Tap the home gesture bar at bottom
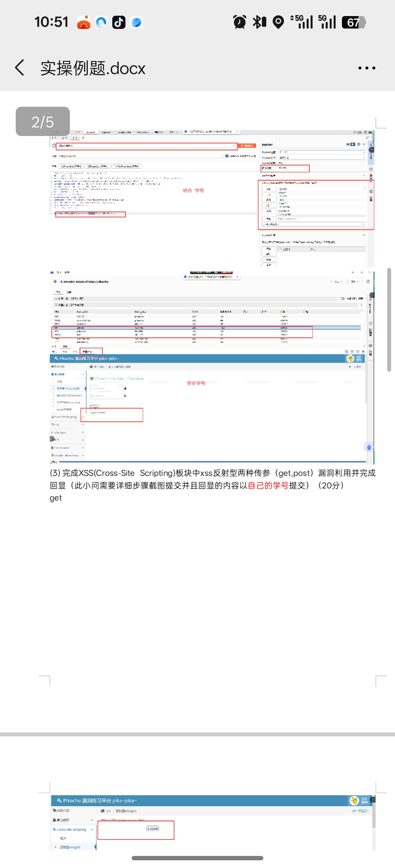 [197, 858]
